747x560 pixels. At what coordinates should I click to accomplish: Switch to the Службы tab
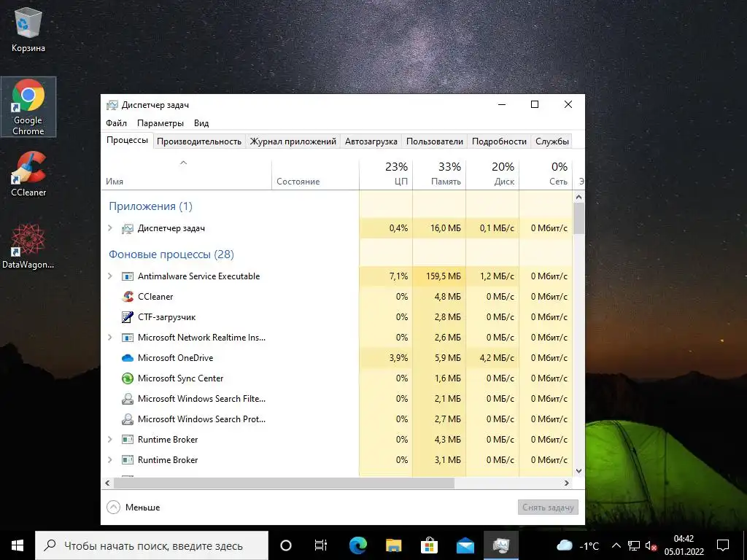(x=551, y=141)
